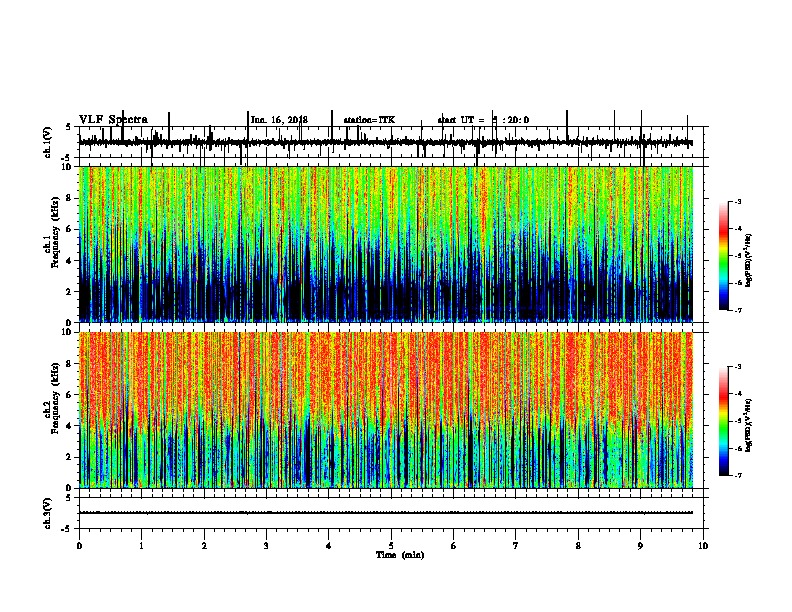The width and height of the screenshot is (792, 612).
Task: Click the ch.1 frequency axis tick '4'
Action: [69, 261]
